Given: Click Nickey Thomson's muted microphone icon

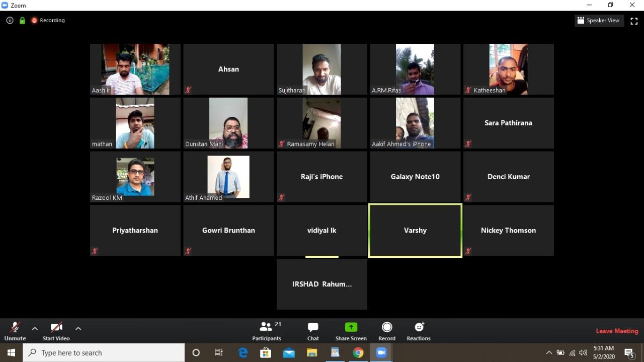Looking at the screenshot, I should click(468, 251).
